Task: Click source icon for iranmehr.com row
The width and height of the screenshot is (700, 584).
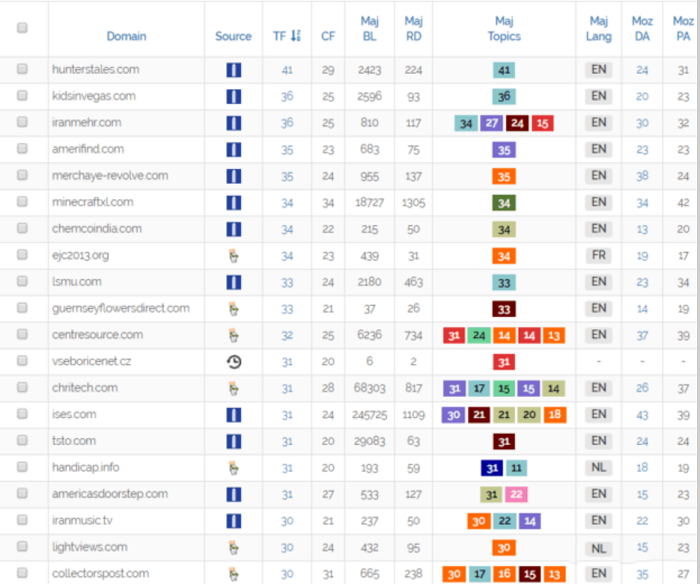Action: point(233,123)
